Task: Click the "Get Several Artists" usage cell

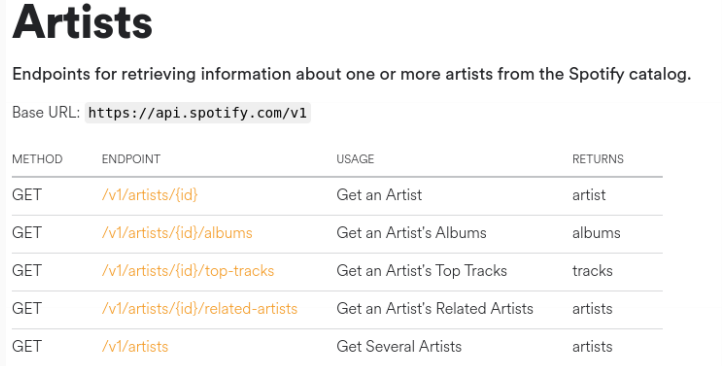Action: tap(399, 346)
